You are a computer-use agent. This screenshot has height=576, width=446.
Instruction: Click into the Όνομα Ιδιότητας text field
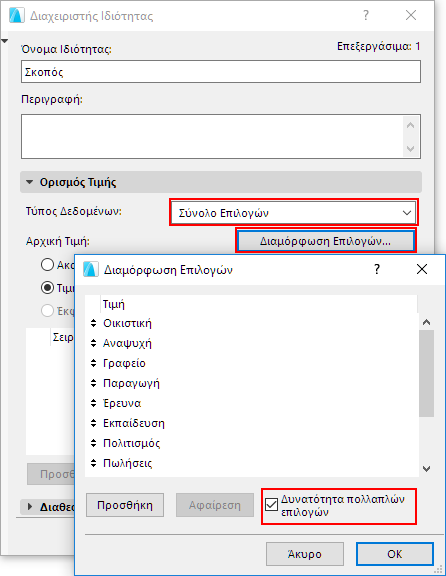point(221,72)
